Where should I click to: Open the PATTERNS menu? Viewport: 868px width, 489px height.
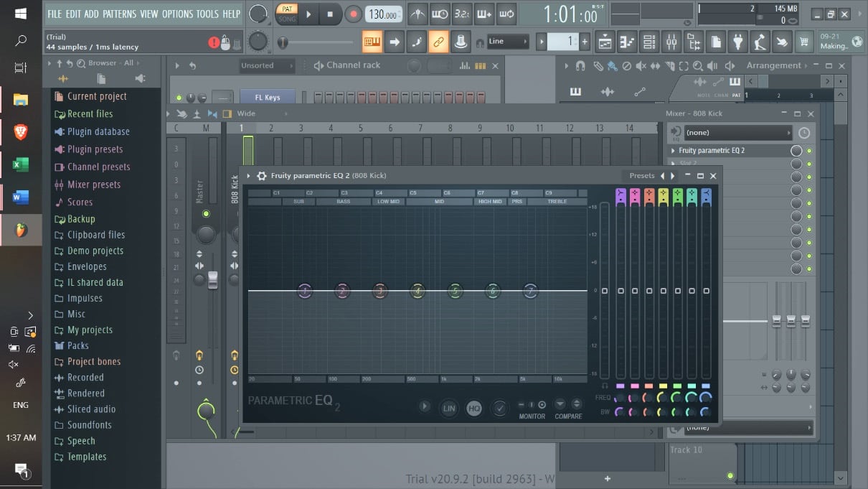pos(120,14)
